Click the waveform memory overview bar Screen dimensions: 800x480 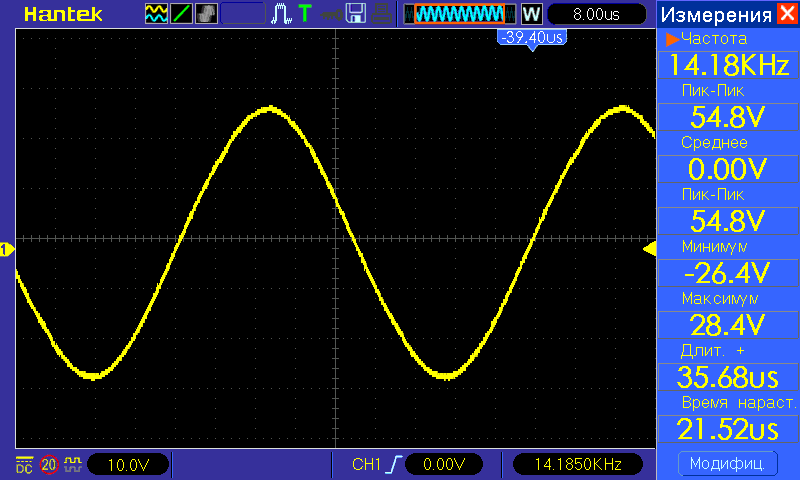(x=460, y=14)
